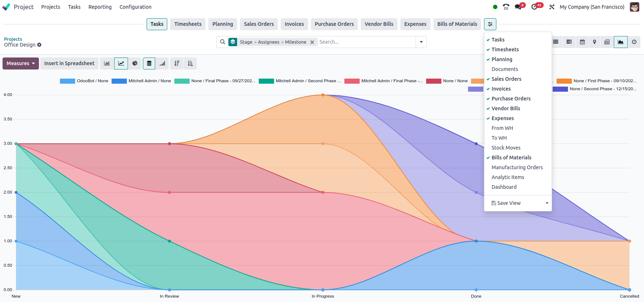This screenshot has width=644, height=302.
Task: Toggle OdooBot / None legend color swatch
Action: point(67,81)
